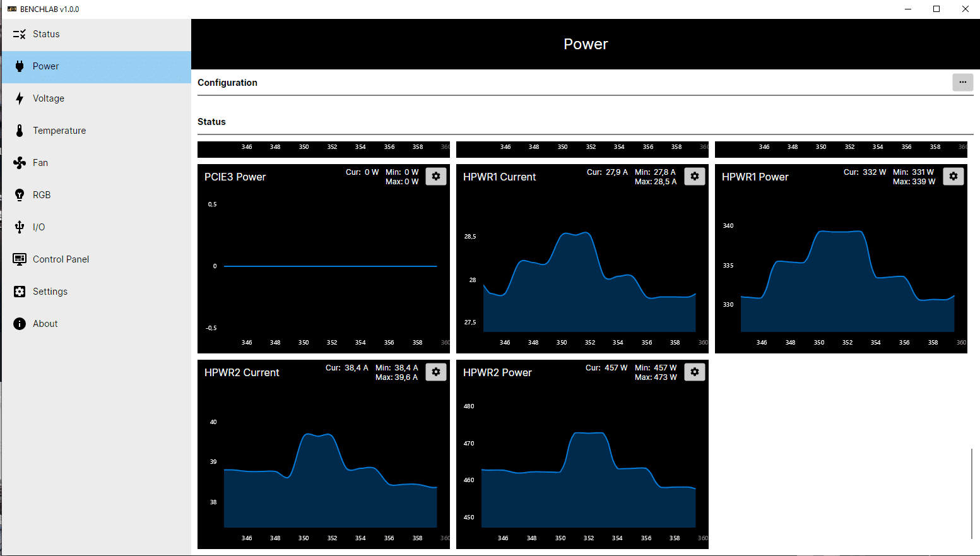The image size is (980, 556).
Task: Open PCIE3 Power graph settings gear
Action: pos(436,177)
